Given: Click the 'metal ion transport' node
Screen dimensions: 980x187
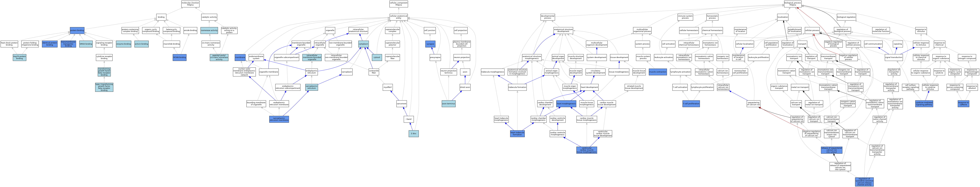Looking at the screenshot, I should (800, 87).
